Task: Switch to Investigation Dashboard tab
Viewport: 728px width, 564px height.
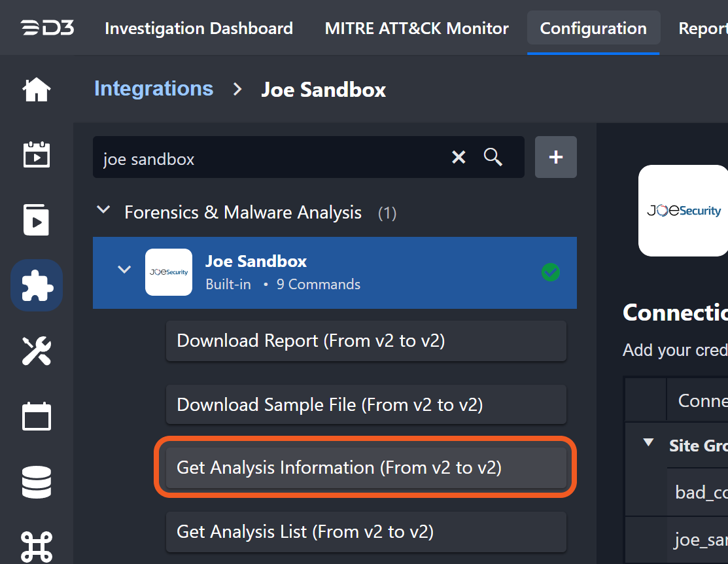Action: 199,29
